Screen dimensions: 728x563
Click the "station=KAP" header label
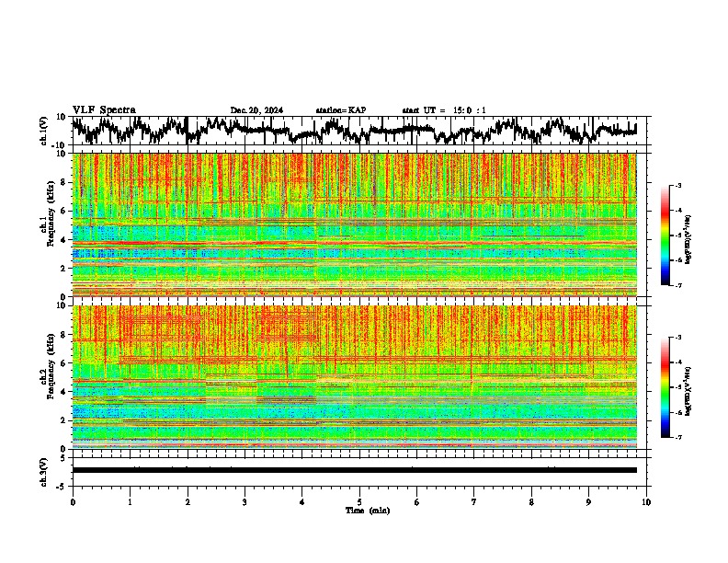pyautogui.click(x=341, y=110)
